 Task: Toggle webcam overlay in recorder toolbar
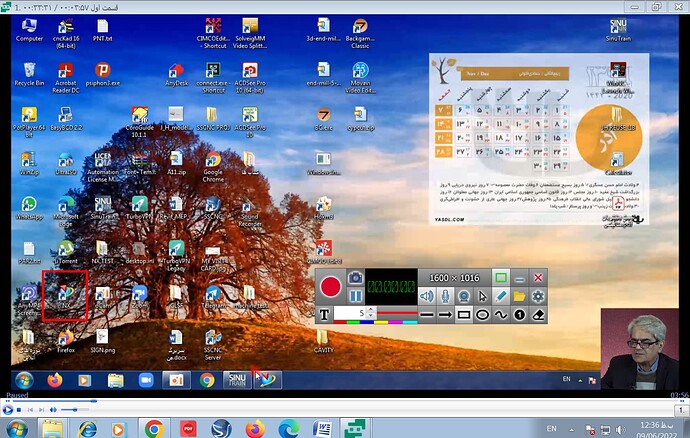(464, 296)
